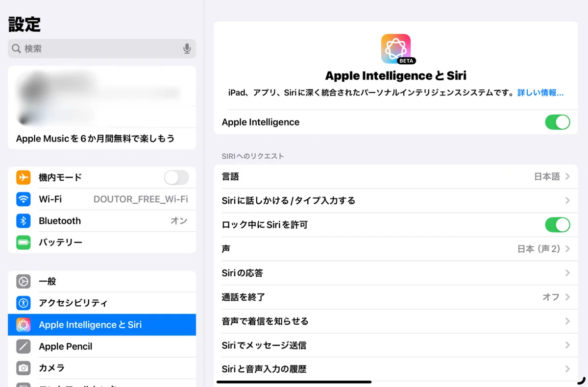Image resolution: width=588 pixels, height=387 pixels.
Task: Click the 設定 title heading
Action: [24, 24]
